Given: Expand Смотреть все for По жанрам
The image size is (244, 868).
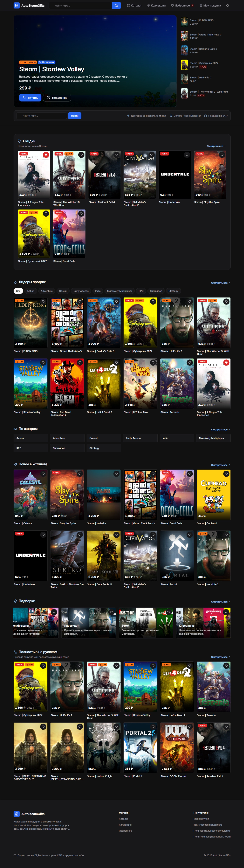Looking at the screenshot, I should coord(221,430).
